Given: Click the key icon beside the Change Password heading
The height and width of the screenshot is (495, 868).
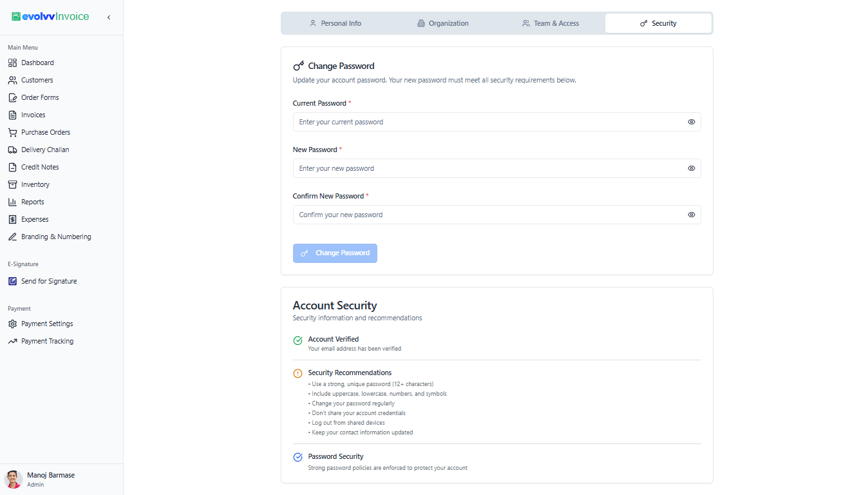Looking at the screenshot, I should pyautogui.click(x=298, y=66).
